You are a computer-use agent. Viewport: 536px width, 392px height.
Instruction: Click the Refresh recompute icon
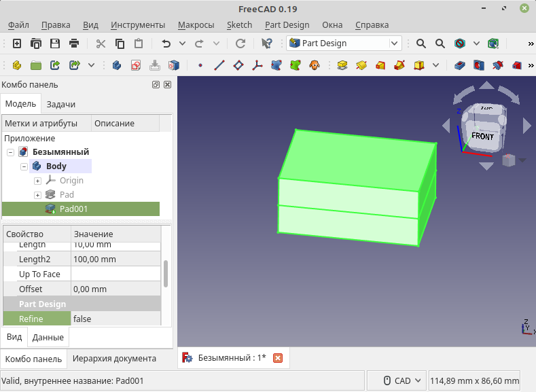pyautogui.click(x=240, y=43)
